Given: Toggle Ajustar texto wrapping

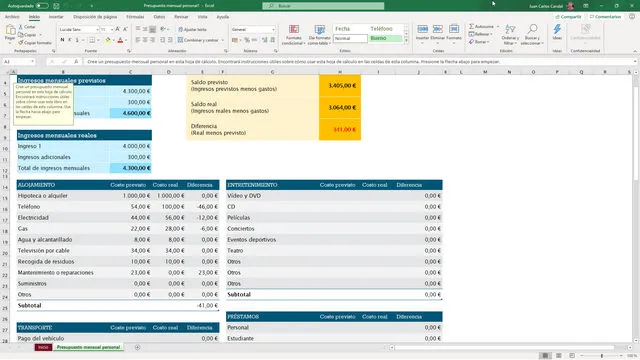Looking at the screenshot, I should click(192, 29).
